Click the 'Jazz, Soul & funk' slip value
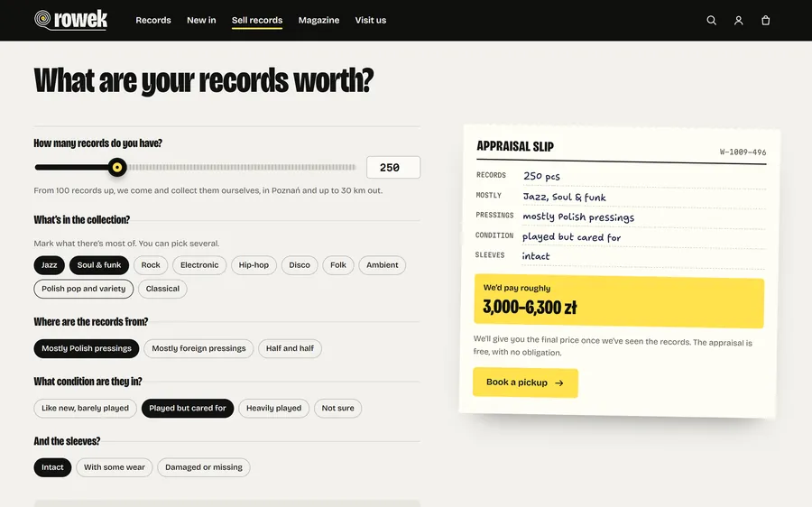Viewport: 812px width, 507px height. tap(565, 197)
